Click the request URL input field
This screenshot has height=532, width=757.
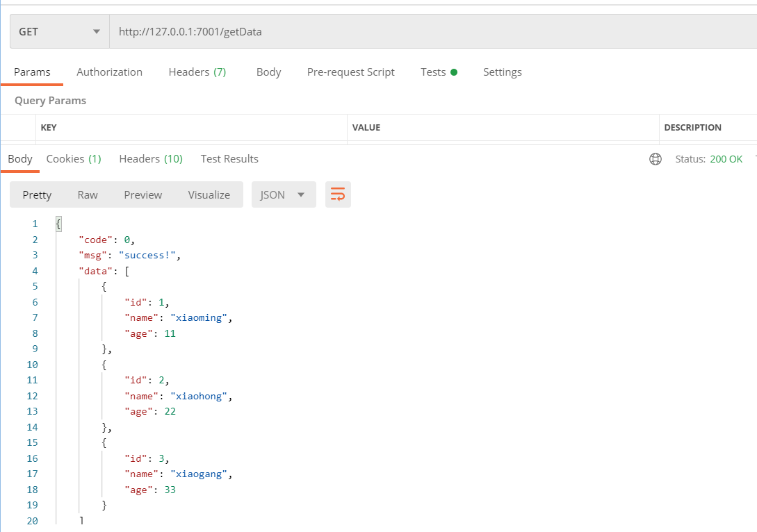coord(431,32)
